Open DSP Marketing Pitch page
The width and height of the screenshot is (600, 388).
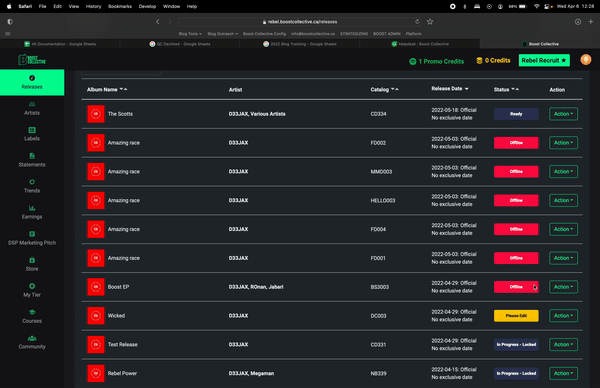click(x=32, y=238)
